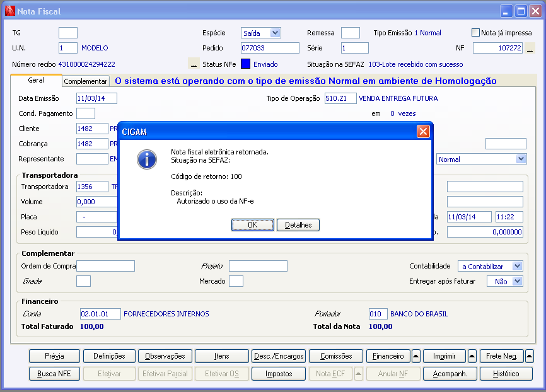Click the Portador field with 010

tap(378, 314)
